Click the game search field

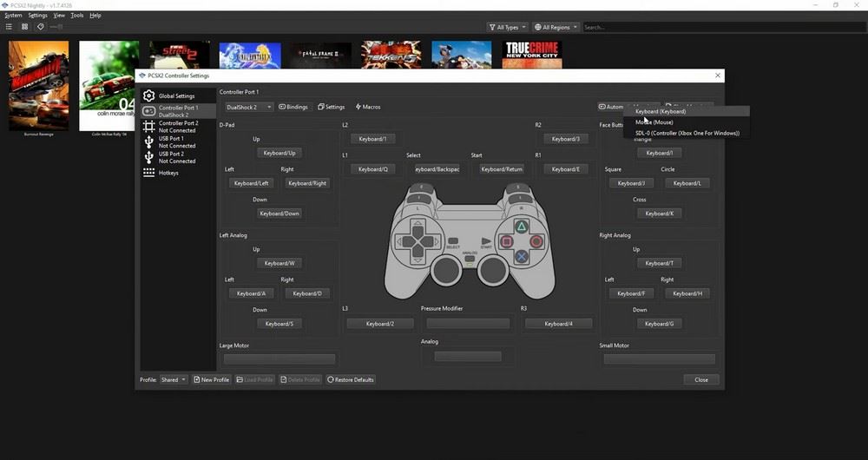[x=724, y=27]
